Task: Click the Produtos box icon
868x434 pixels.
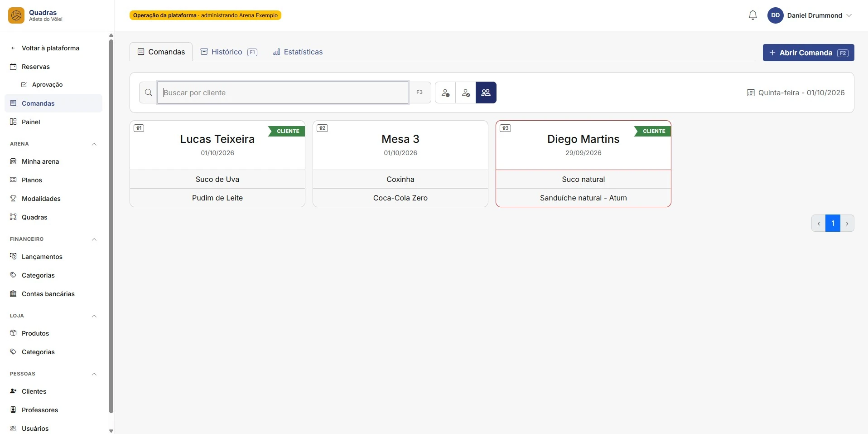Action: (x=13, y=333)
